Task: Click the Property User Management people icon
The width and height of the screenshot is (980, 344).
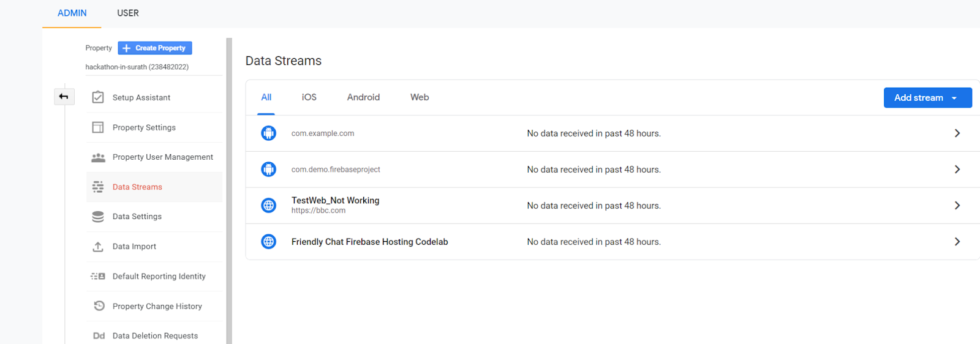Action: coord(98,157)
